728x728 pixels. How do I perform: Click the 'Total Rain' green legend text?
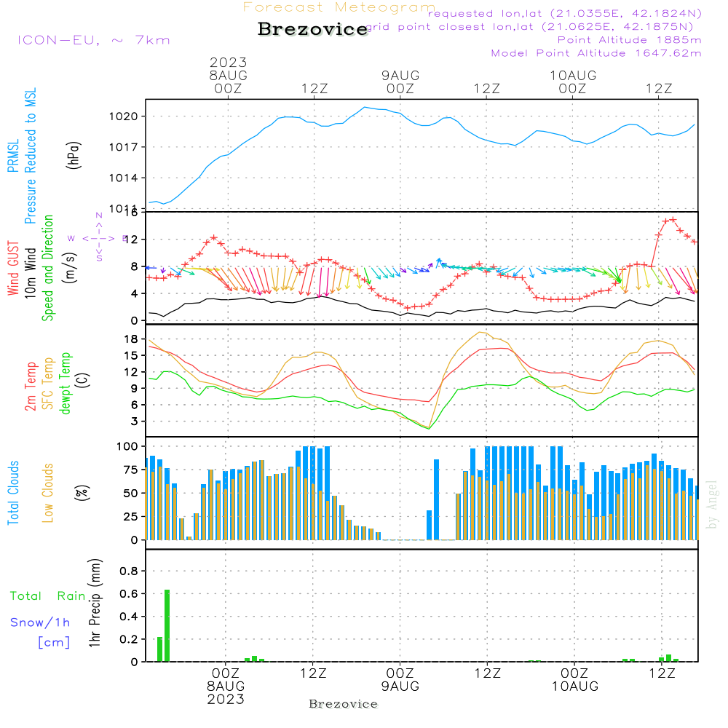[x=47, y=596]
